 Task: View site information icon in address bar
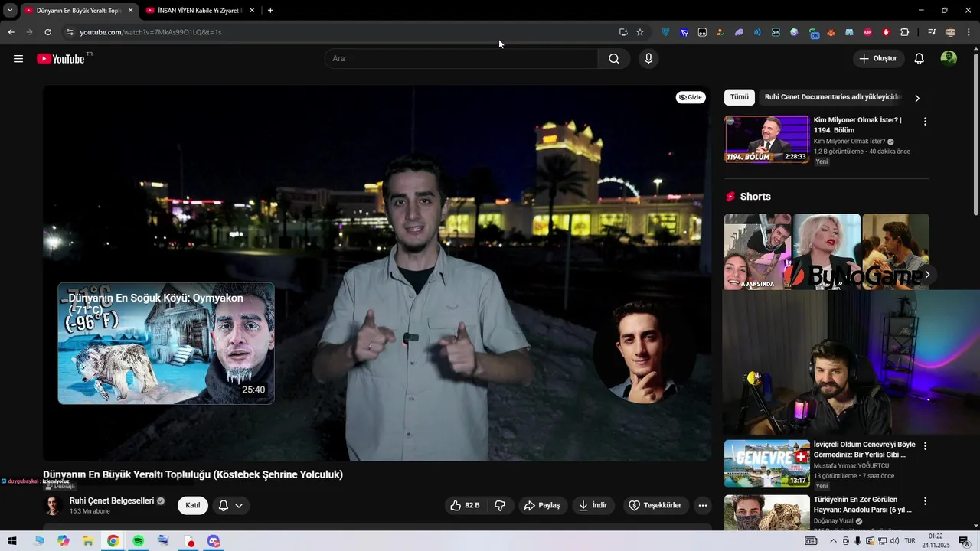click(70, 32)
